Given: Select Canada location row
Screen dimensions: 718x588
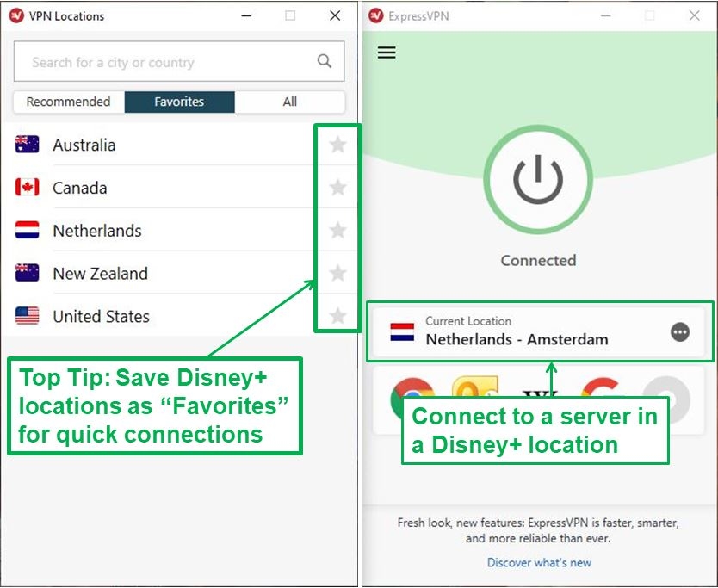Looking at the screenshot, I should (x=179, y=188).
